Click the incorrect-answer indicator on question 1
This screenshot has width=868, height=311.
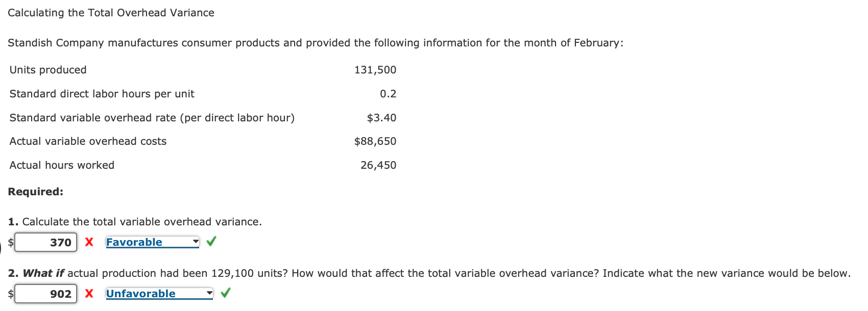click(x=89, y=242)
